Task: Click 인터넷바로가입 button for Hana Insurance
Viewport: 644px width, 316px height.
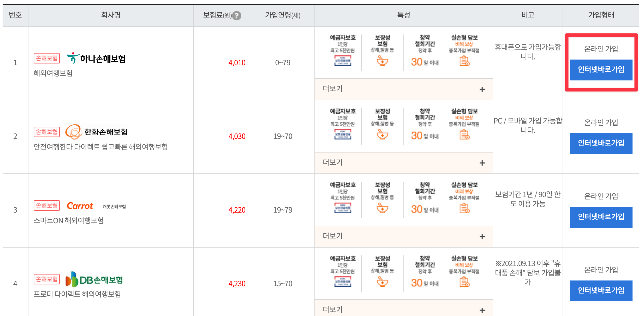Action: tap(601, 70)
